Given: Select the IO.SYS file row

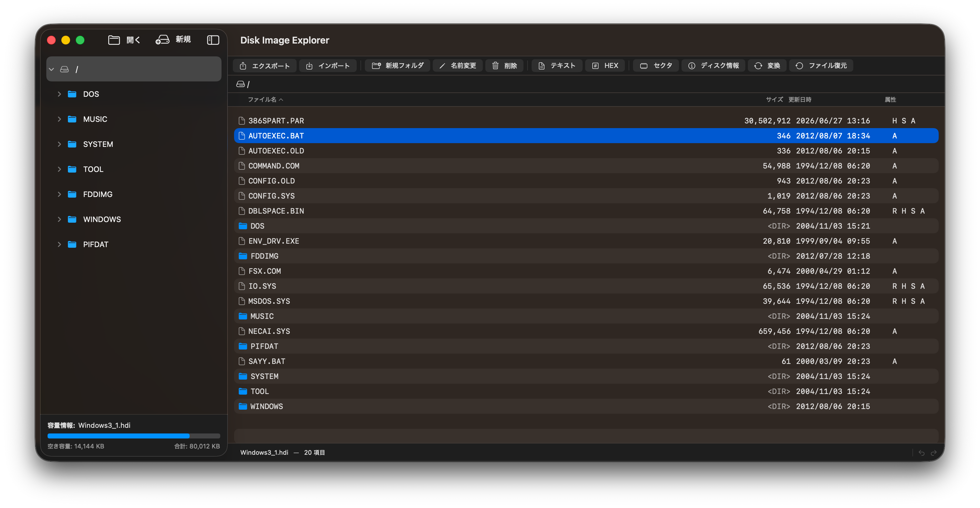Looking at the screenshot, I should 586,286.
